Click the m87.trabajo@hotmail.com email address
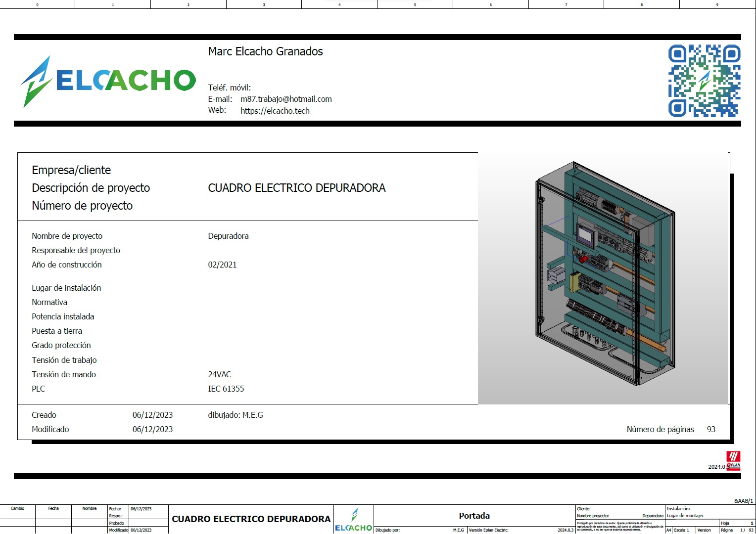The width and height of the screenshot is (756, 534). [x=286, y=99]
